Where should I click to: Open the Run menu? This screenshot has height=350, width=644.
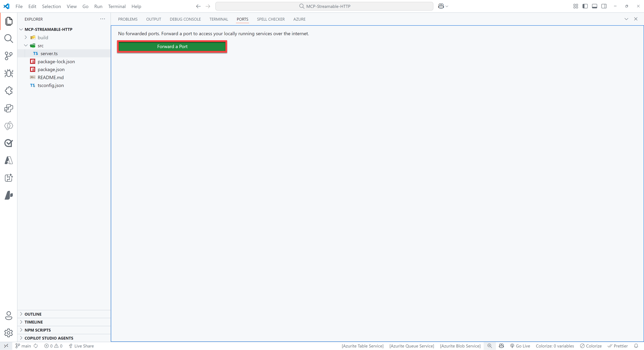pos(98,6)
